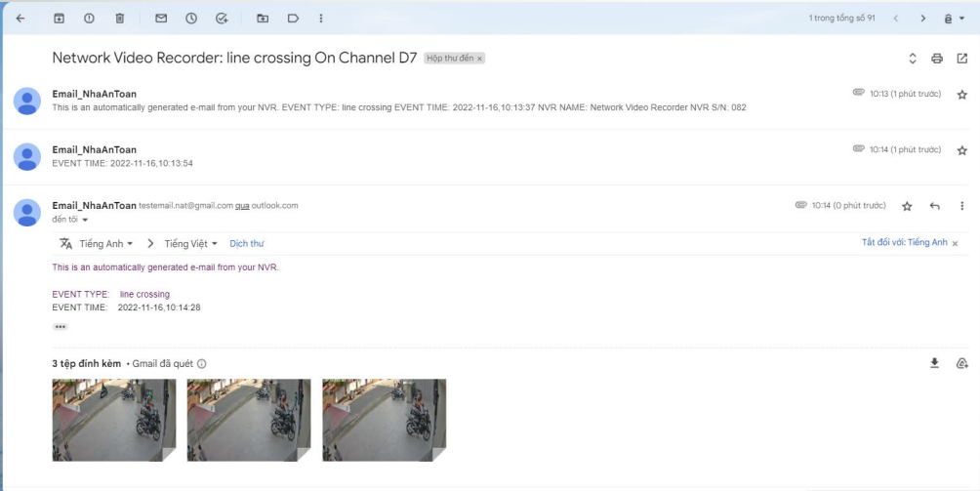Go back to the inbox list
Image resolution: width=980 pixels, height=491 pixels.
pos(20,18)
